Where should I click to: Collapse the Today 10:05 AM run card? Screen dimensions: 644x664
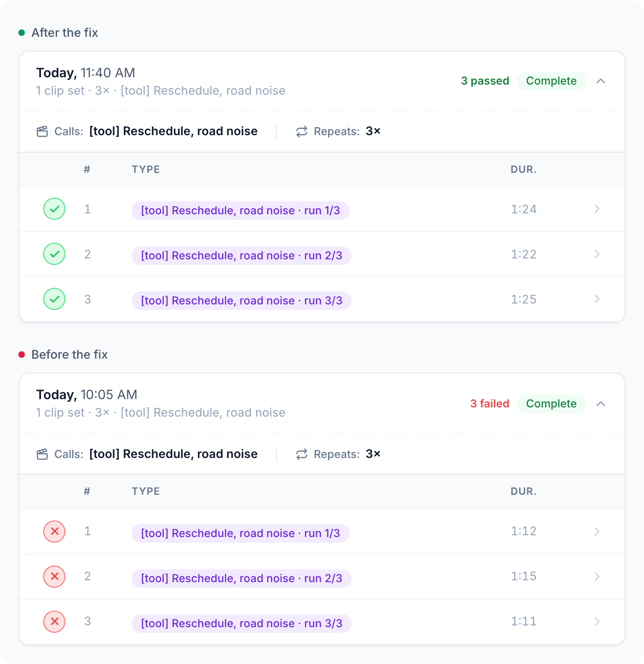[601, 404]
